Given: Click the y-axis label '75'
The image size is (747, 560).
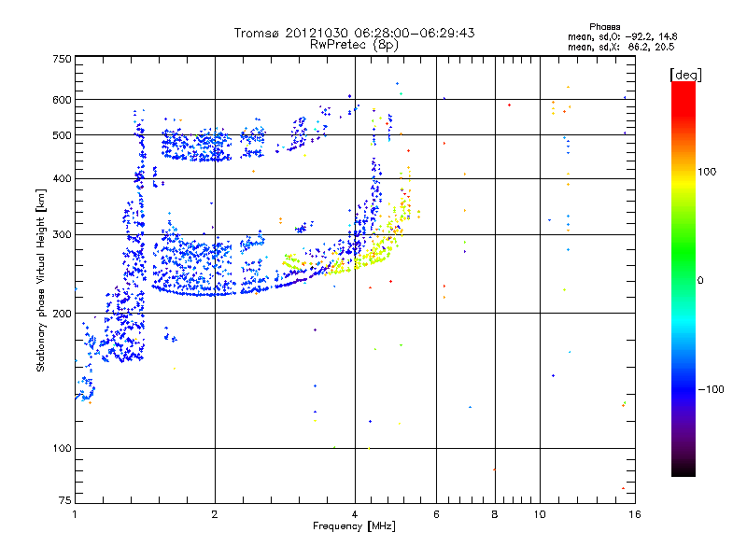Looking at the screenshot, I should [65, 500].
